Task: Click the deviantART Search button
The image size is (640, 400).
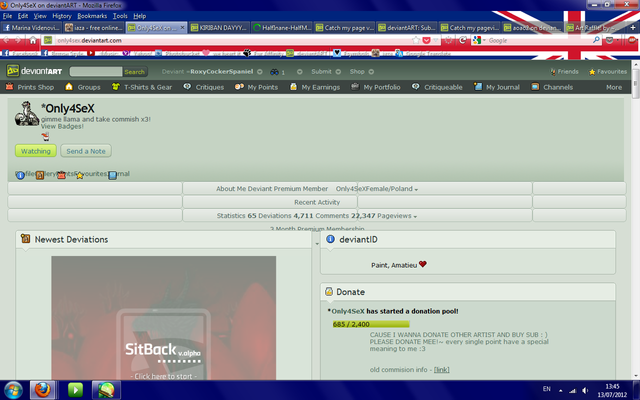Action: (134, 72)
